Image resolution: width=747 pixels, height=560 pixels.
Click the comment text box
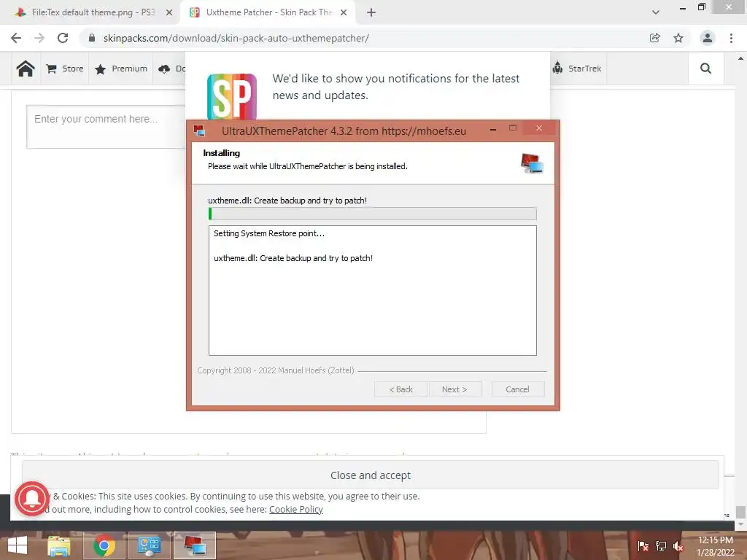coord(106,127)
